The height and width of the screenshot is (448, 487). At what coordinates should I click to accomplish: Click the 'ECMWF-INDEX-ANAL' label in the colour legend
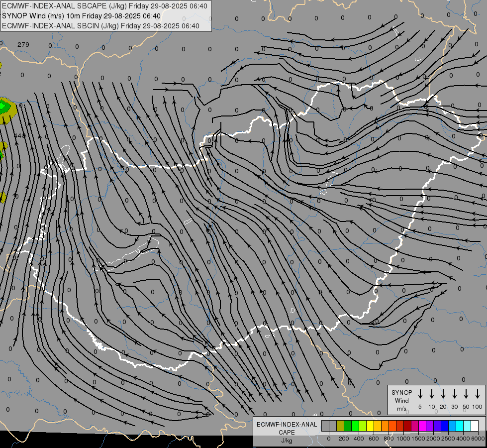(x=287, y=425)
